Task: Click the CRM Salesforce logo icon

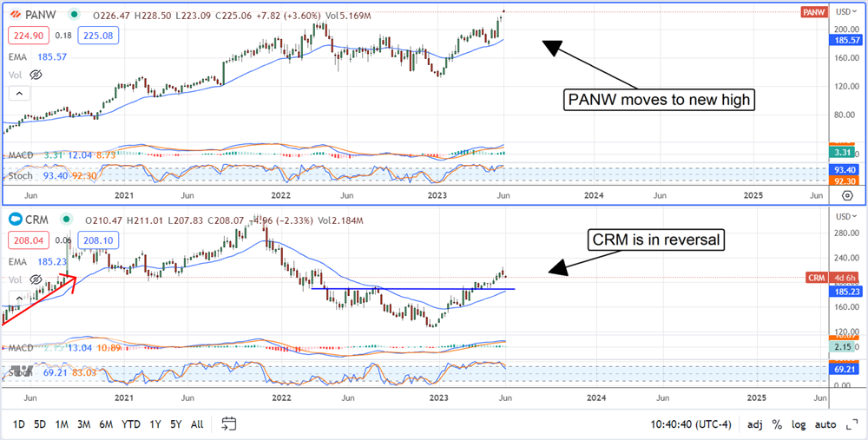Action: (16, 220)
